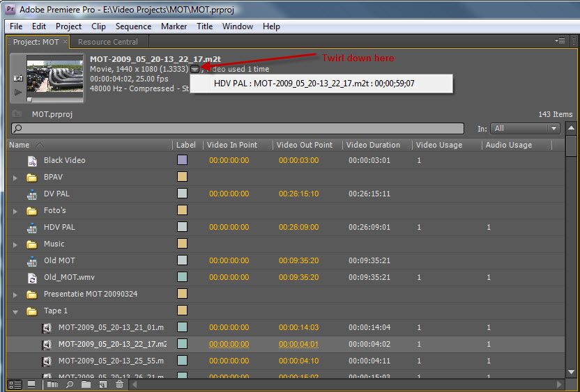Open the Sequence menu
Image resolution: width=580 pixels, height=392 pixels.
133,26
